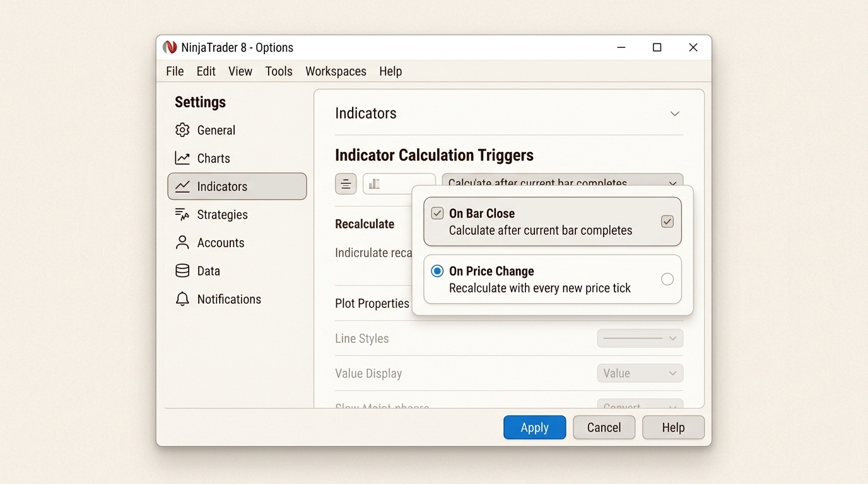Open the Line Styles dropdown
Screen dimensions: 868x484
[640, 338]
